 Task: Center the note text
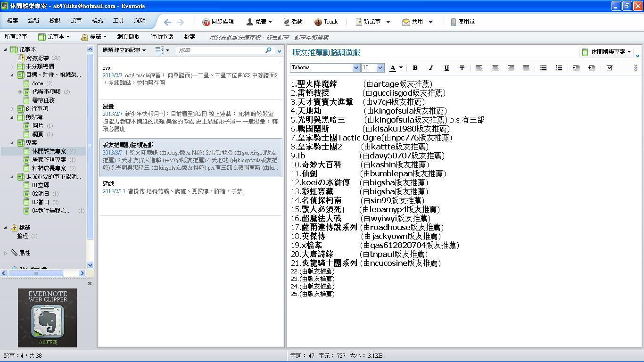[x=495, y=68]
